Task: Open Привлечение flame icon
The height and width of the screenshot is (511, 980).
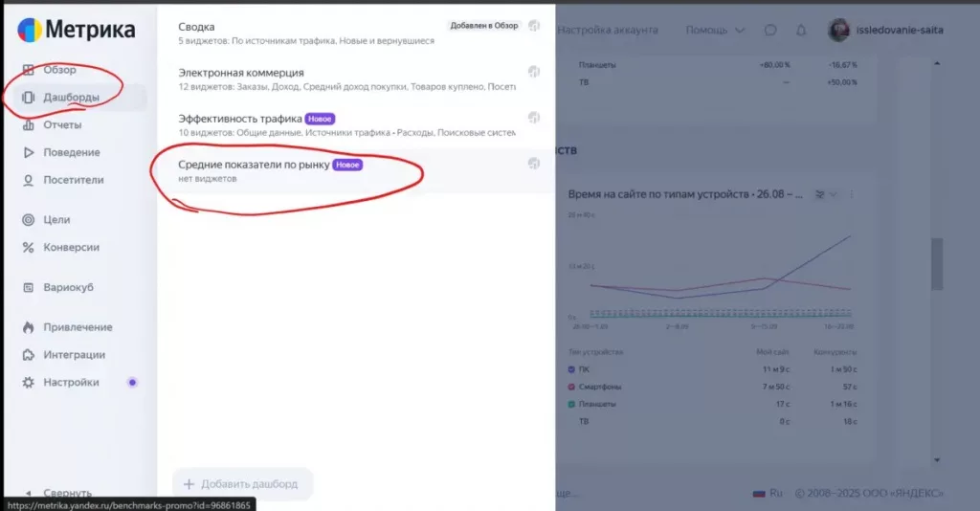Action: [28, 327]
